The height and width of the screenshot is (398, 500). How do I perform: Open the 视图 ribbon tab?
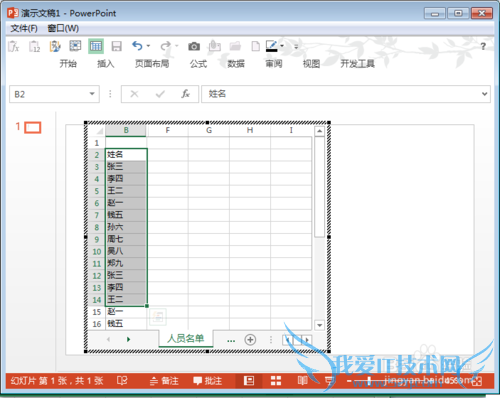(x=311, y=63)
